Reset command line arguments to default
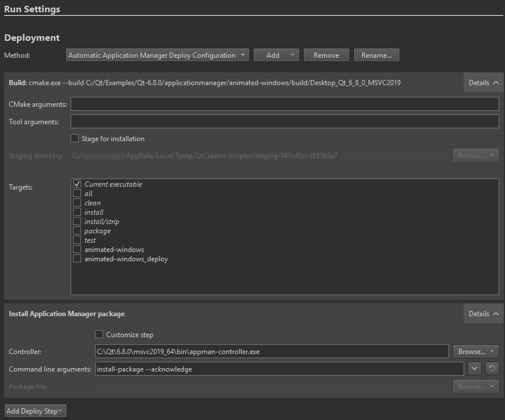 click(x=492, y=369)
